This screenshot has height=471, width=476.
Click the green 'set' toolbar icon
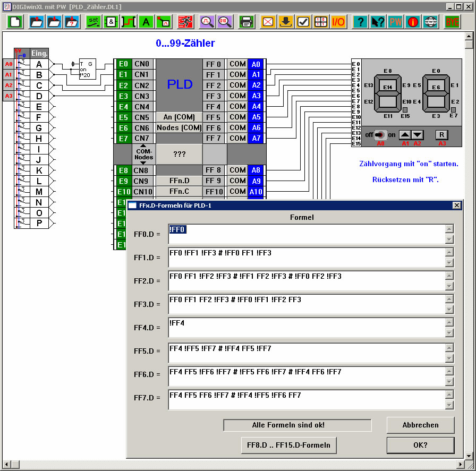pyautogui.click(x=93, y=22)
